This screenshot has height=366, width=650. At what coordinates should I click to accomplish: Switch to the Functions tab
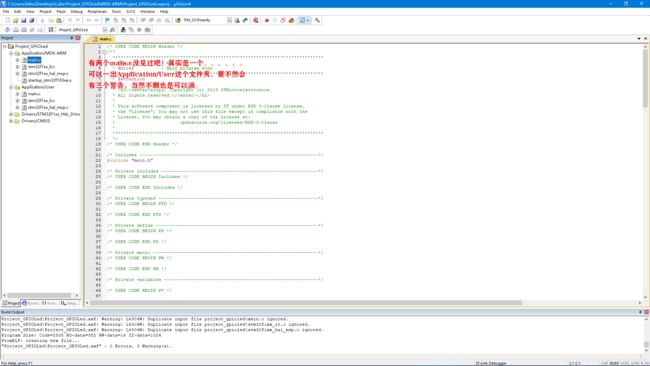click(x=50, y=303)
